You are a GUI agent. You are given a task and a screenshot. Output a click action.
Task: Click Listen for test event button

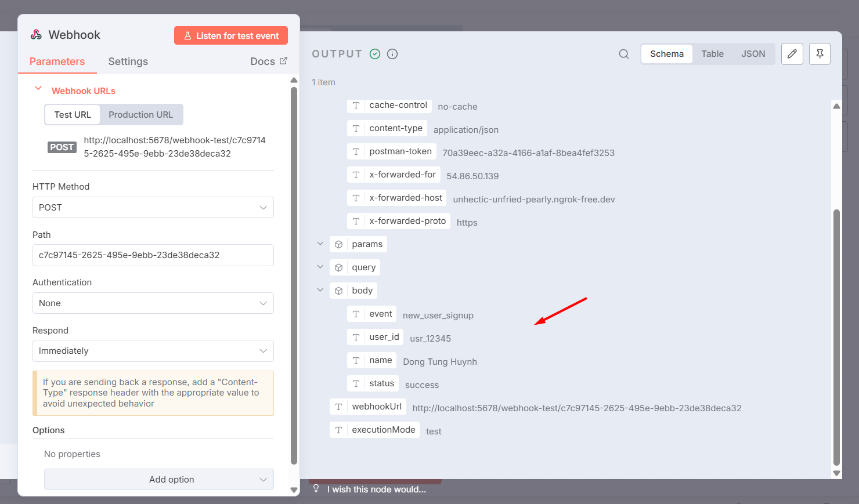point(231,35)
